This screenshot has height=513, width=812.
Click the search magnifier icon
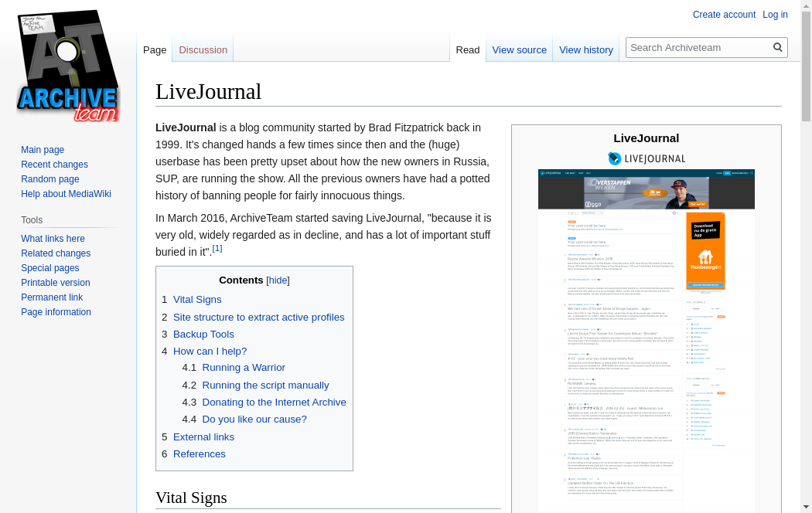(x=777, y=47)
